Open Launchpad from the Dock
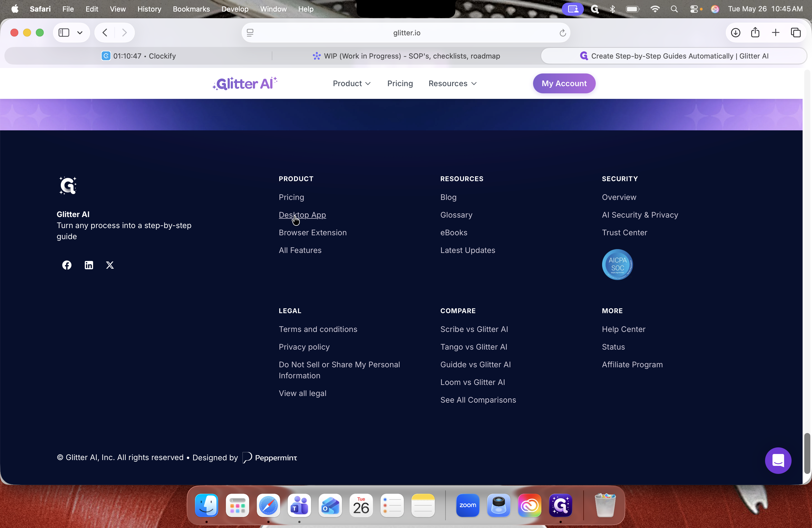The height and width of the screenshot is (528, 812). (x=238, y=505)
